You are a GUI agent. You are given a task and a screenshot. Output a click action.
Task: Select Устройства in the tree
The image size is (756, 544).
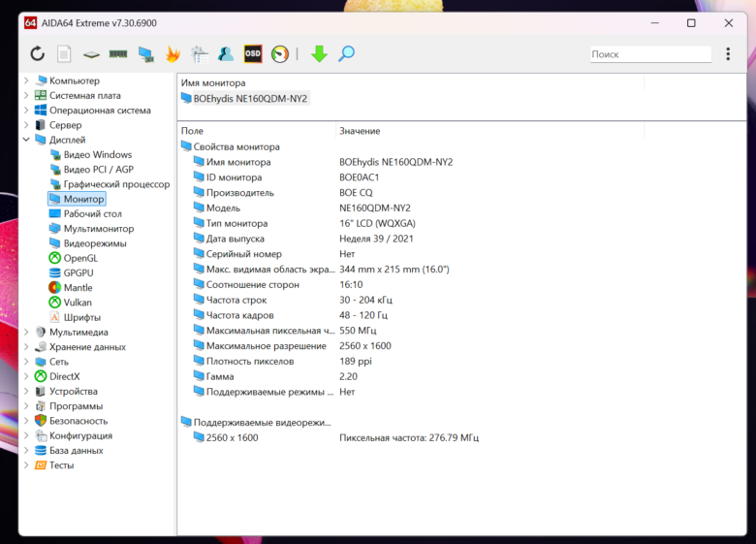(x=66, y=391)
